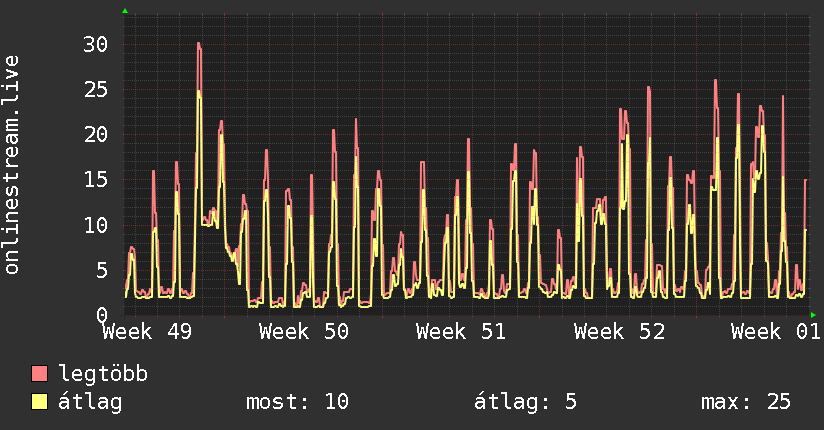Click the legtöbb legend label

coord(103,373)
